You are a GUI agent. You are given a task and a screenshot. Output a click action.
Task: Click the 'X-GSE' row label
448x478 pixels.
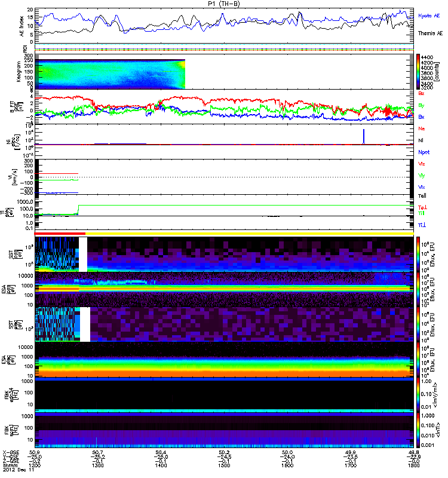tap(11, 452)
